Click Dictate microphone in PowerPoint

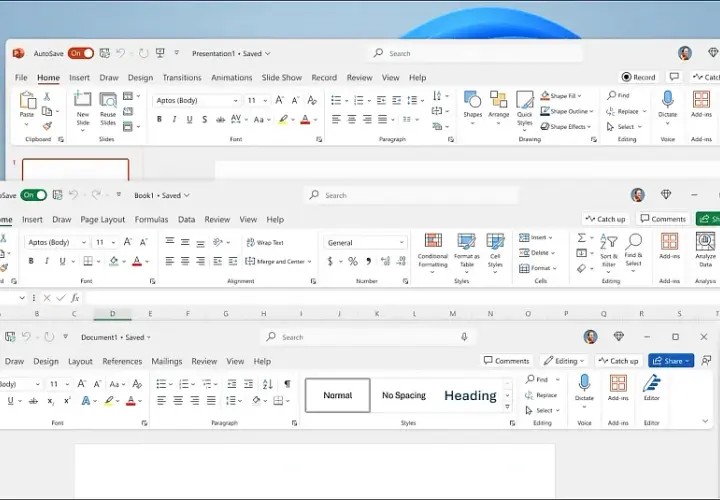tap(668, 100)
